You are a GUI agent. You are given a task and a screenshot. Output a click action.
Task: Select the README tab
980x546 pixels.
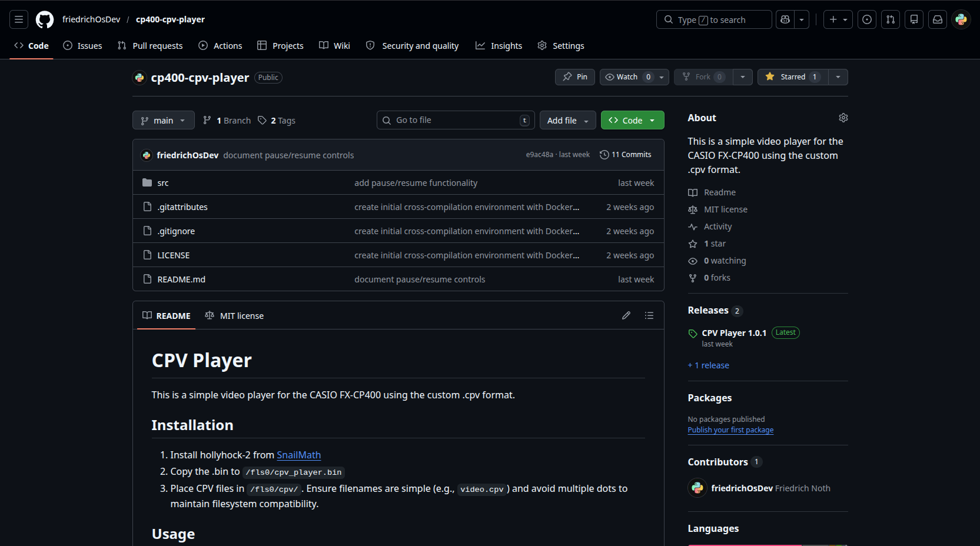click(x=167, y=316)
